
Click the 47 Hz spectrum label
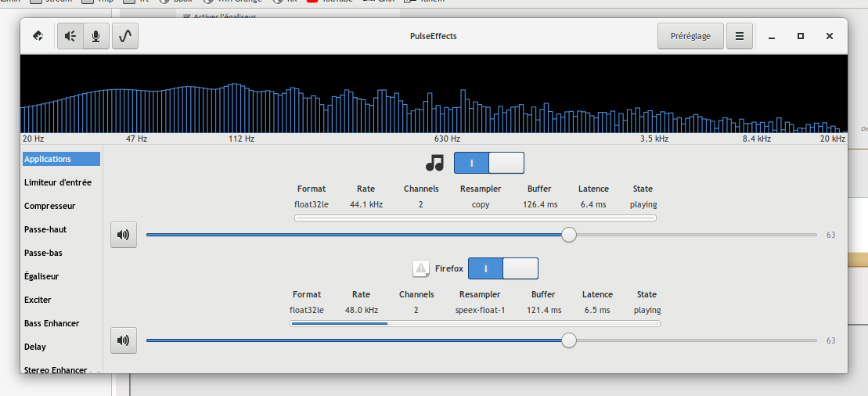tap(137, 139)
